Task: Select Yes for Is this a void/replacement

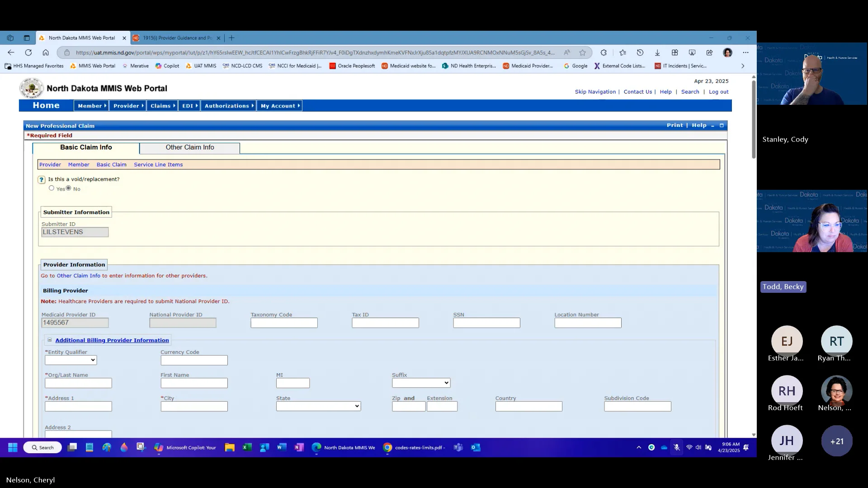Action: 52,188
